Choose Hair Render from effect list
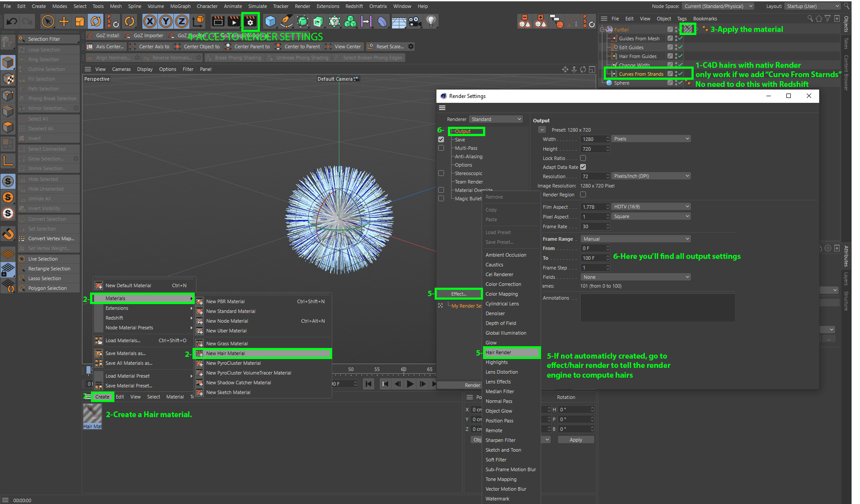 point(499,352)
